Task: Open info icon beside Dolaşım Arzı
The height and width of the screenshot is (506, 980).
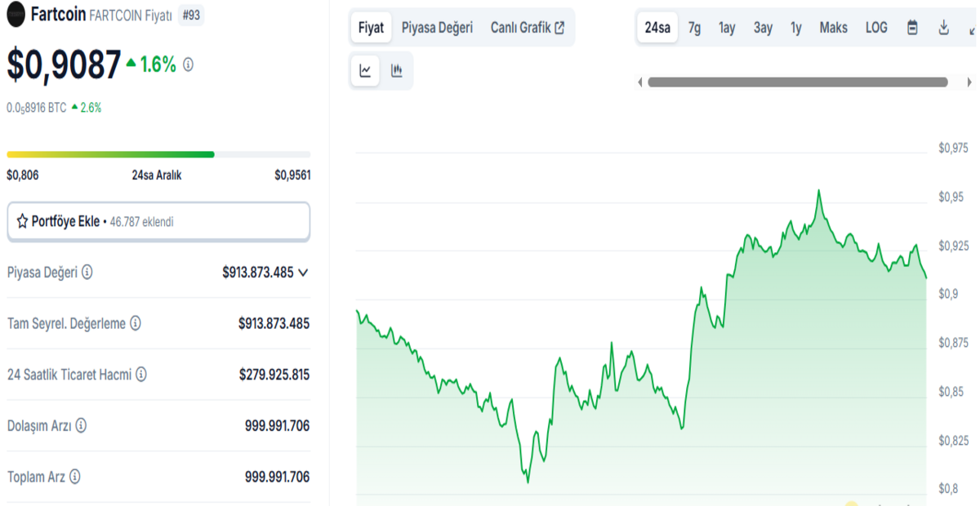Action: point(81,425)
